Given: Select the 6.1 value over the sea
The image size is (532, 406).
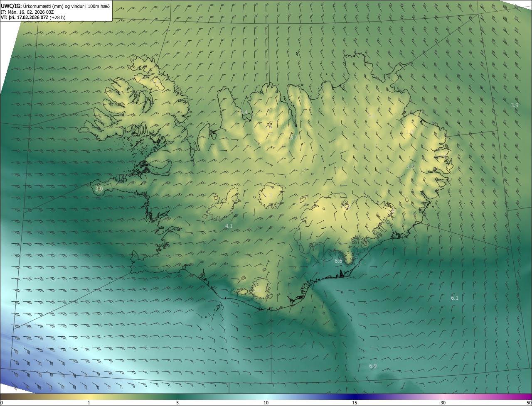Looking at the screenshot, I should (455, 298).
